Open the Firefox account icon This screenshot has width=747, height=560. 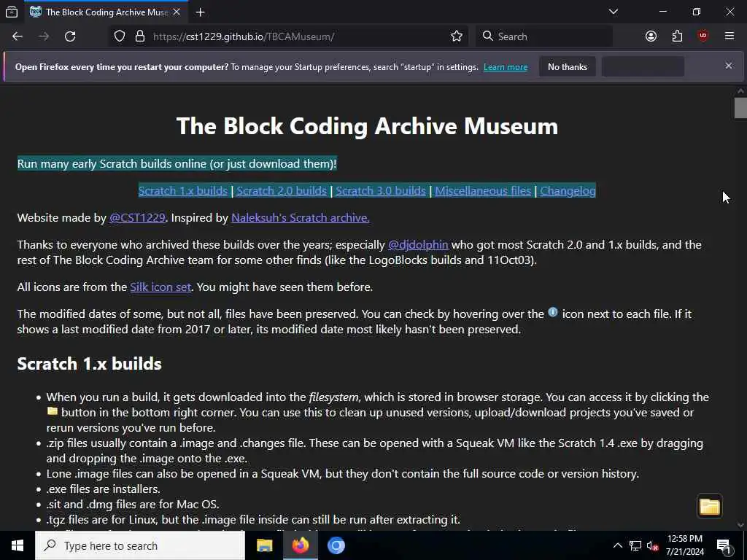[651, 36]
